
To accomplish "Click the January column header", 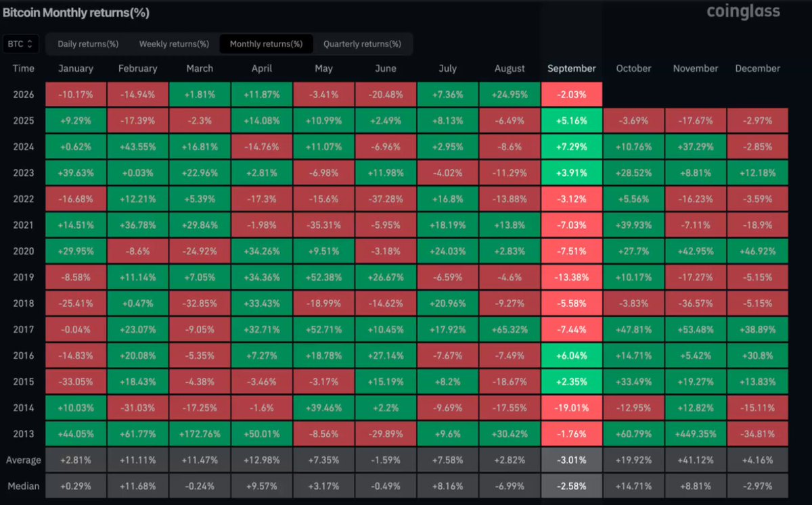I will pos(76,68).
